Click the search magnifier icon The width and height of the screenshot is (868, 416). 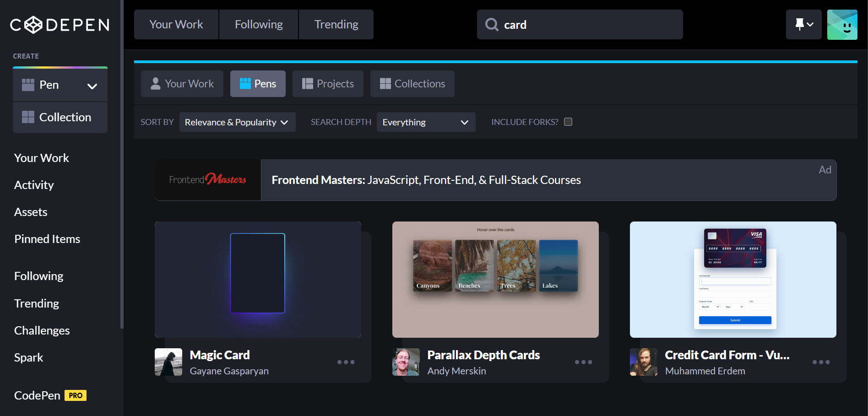pos(492,25)
